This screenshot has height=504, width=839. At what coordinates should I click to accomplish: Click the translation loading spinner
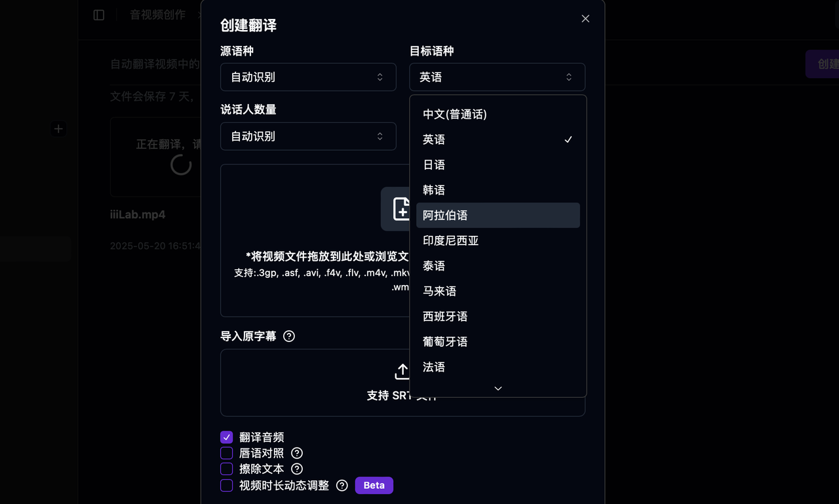point(181,165)
